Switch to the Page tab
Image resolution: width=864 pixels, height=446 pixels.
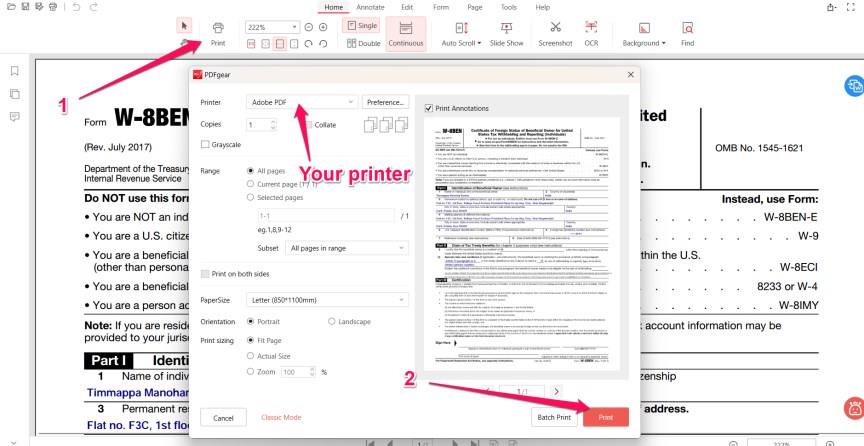[475, 7]
